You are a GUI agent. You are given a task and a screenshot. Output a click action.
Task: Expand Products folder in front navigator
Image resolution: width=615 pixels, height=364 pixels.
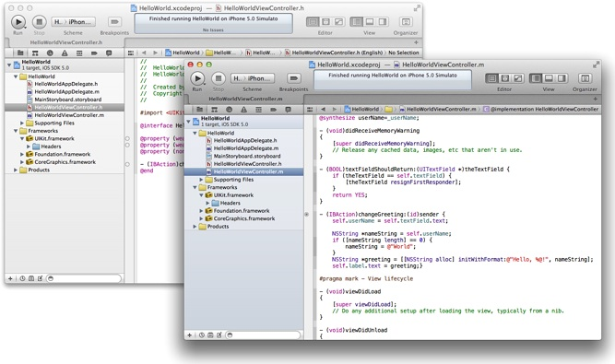pos(195,227)
